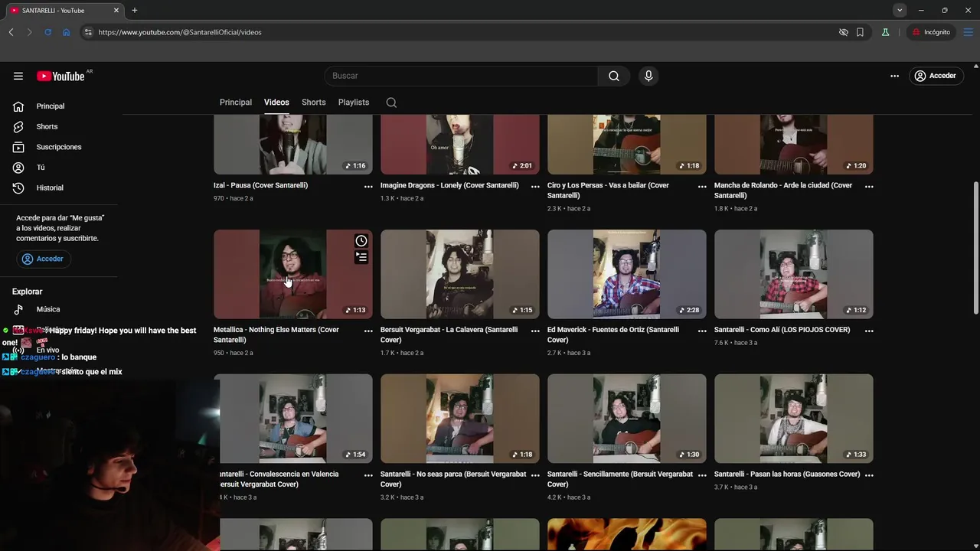Open Santarelli - Como Alí (LOS PIOJOS COVER)
Viewport: 980px width, 551px height.
tap(782, 330)
